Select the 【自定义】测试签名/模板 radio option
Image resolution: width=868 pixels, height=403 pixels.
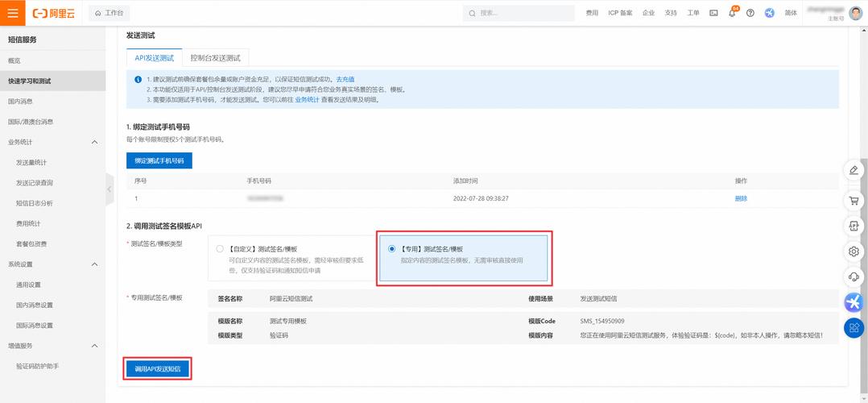click(220, 249)
